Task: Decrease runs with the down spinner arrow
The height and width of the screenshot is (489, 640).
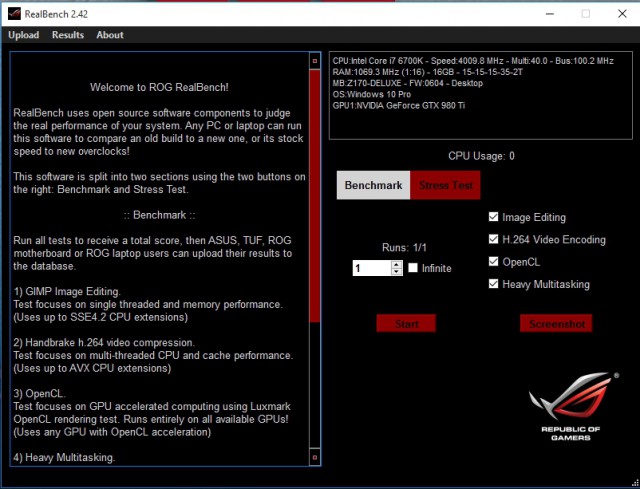Action: coord(397,272)
